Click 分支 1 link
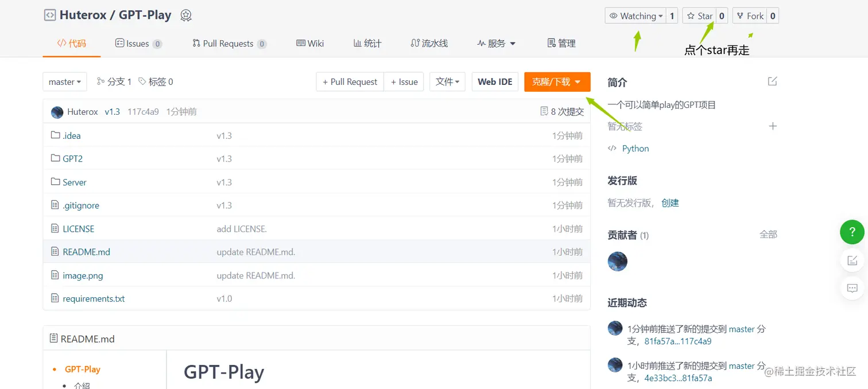Image resolution: width=868 pixels, height=389 pixels. (x=114, y=82)
